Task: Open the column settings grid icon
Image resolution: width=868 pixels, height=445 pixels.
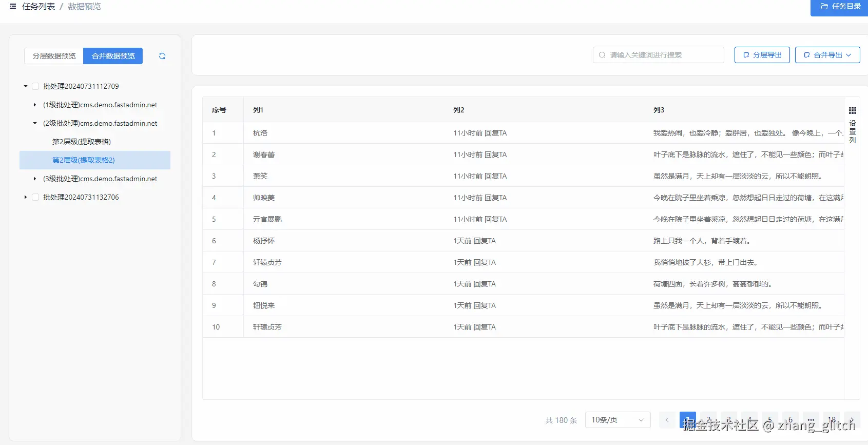Action: tap(853, 110)
